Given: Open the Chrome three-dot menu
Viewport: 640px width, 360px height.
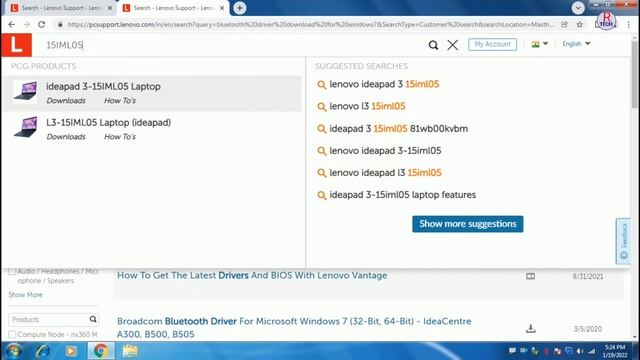Looking at the screenshot, I should (x=629, y=24).
